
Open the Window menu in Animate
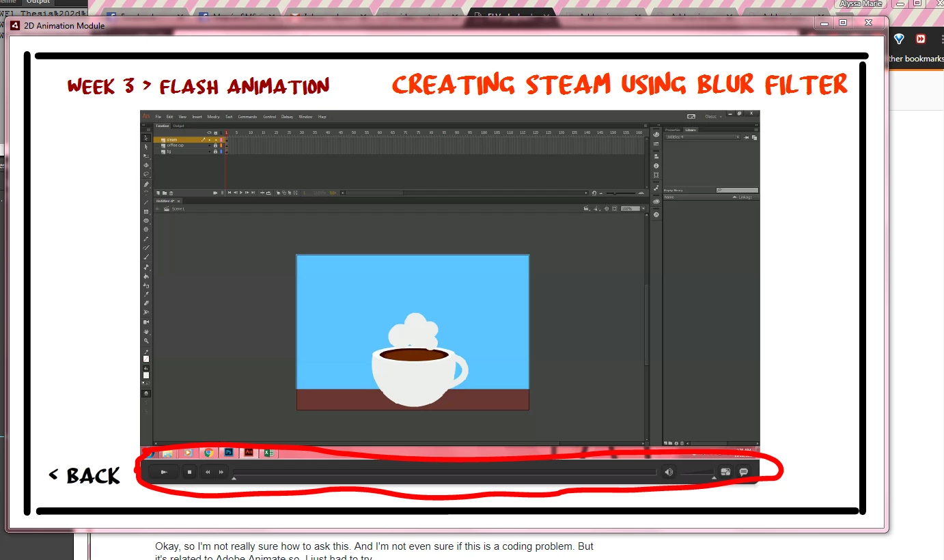tap(305, 117)
